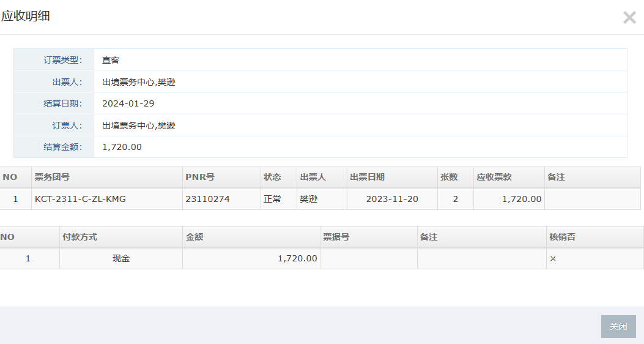This screenshot has width=644, height=344.
Task: Click the ticket date 2023-11-20 cell
Action: tap(392, 199)
